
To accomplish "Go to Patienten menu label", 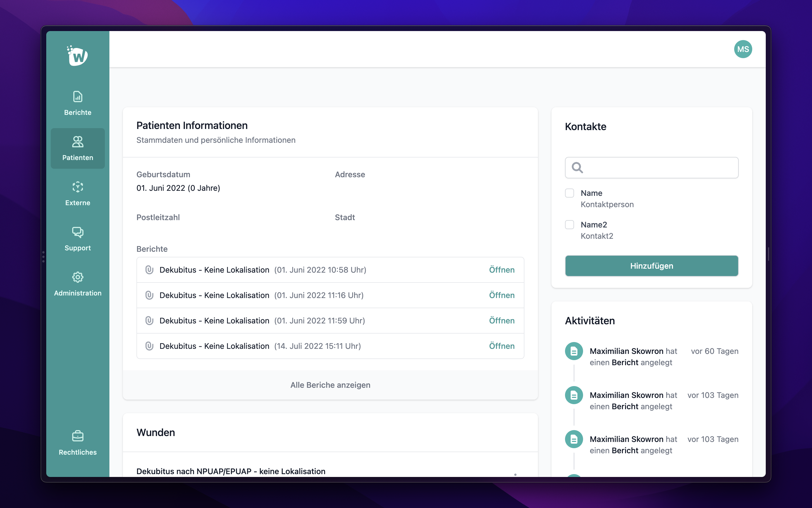I will tap(78, 157).
